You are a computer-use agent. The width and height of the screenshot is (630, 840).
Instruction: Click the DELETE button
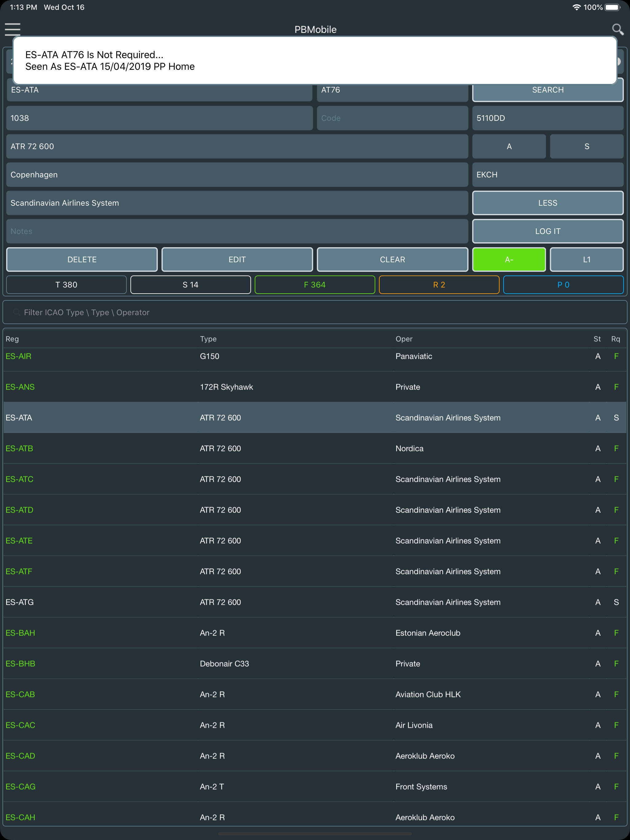tap(82, 260)
